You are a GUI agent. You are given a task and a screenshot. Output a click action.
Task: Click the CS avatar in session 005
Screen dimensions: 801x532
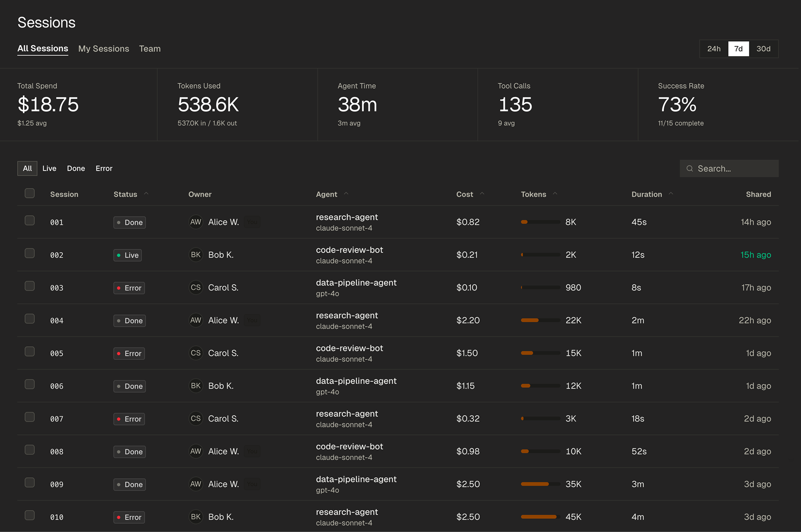pyautogui.click(x=196, y=353)
